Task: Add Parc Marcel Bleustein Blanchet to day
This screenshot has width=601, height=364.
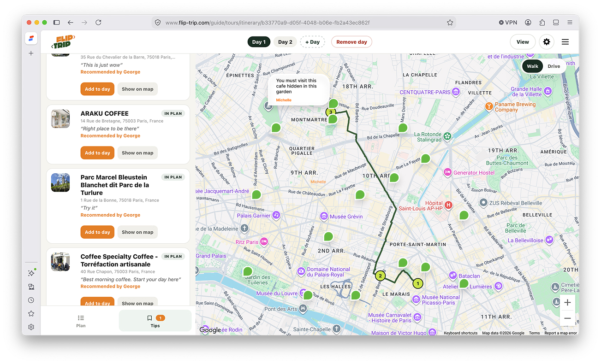Action: pyautogui.click(x=97, y=232)
